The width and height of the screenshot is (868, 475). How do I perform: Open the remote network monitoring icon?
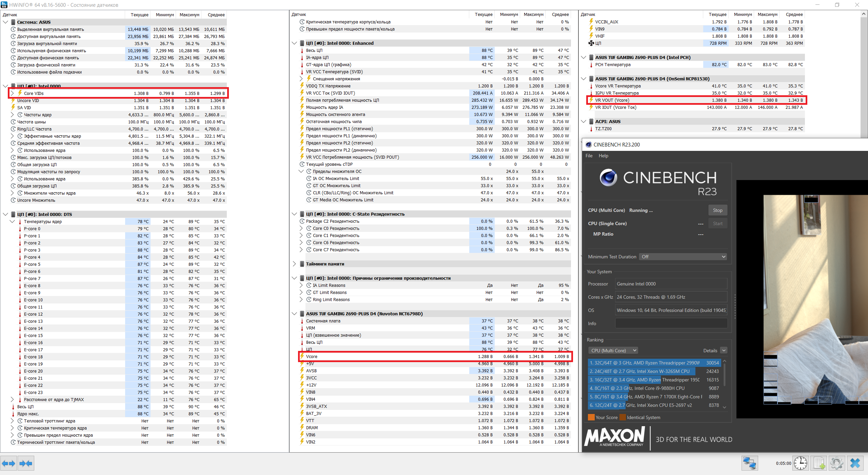tap(749, 463)
